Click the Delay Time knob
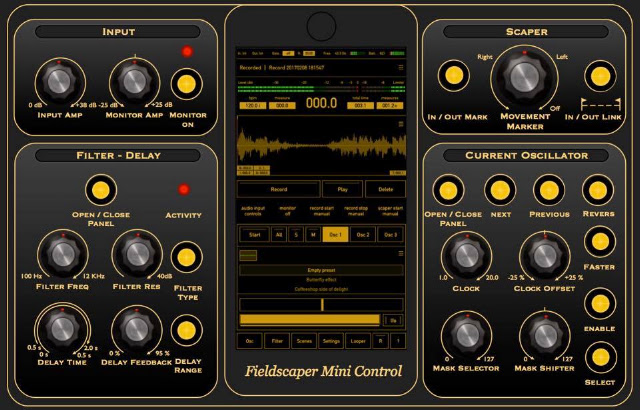Viewport: 640px width, 410px height. point(62,329)
